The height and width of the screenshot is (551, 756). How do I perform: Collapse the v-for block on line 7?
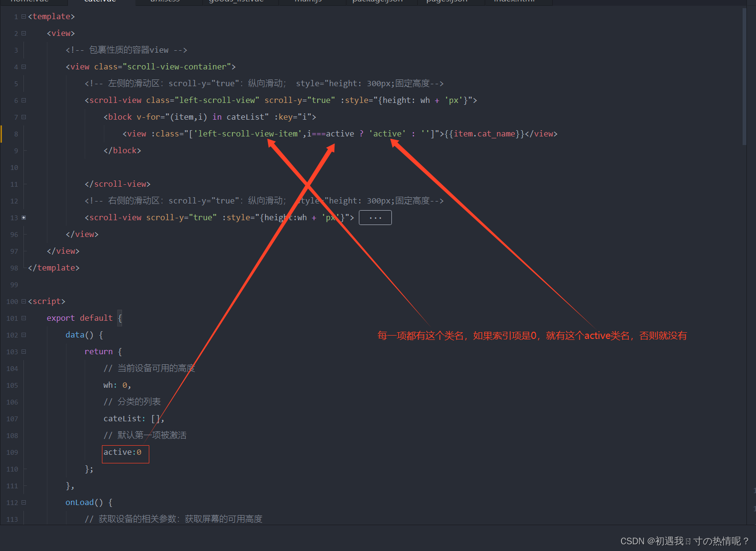[23, 117]
